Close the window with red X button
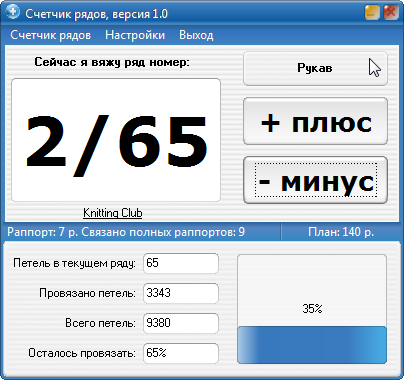Viewport: 404px width, 380px height. (x=391, y=13)
